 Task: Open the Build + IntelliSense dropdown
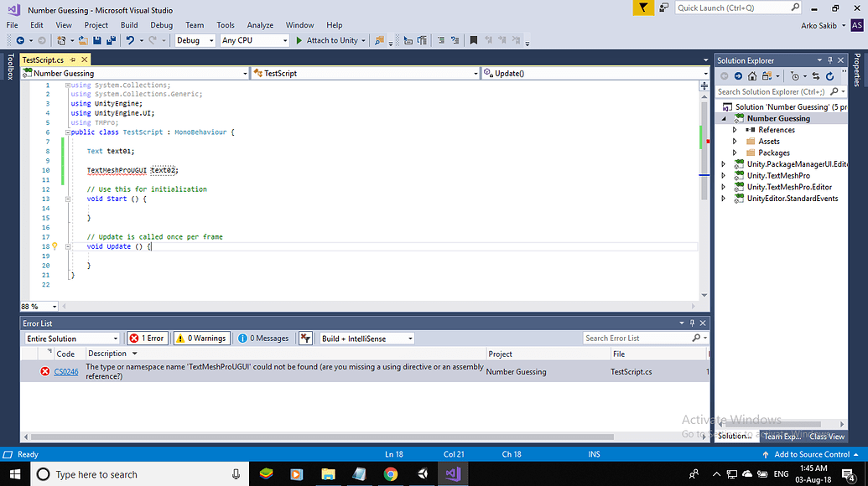coord(366,338)
